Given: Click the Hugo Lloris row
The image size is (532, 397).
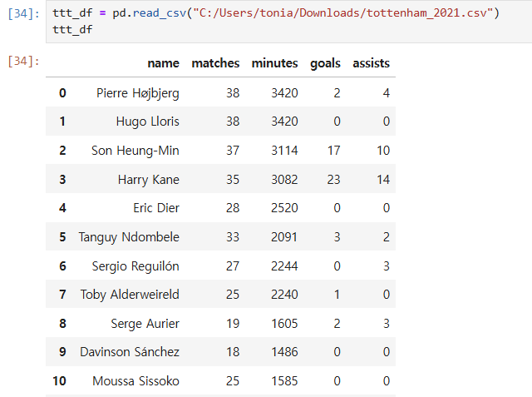Looking at the screenshot, I should coord(220,122).
